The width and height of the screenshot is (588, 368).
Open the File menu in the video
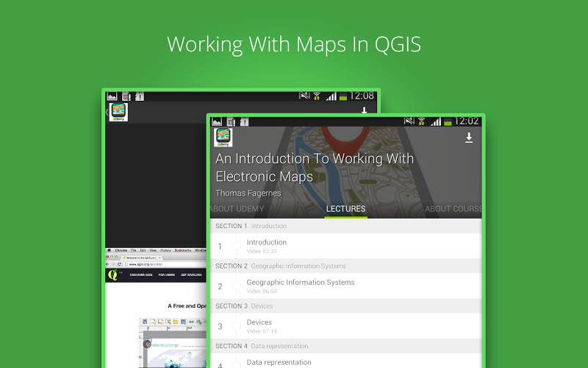click(x=134, y=250)
